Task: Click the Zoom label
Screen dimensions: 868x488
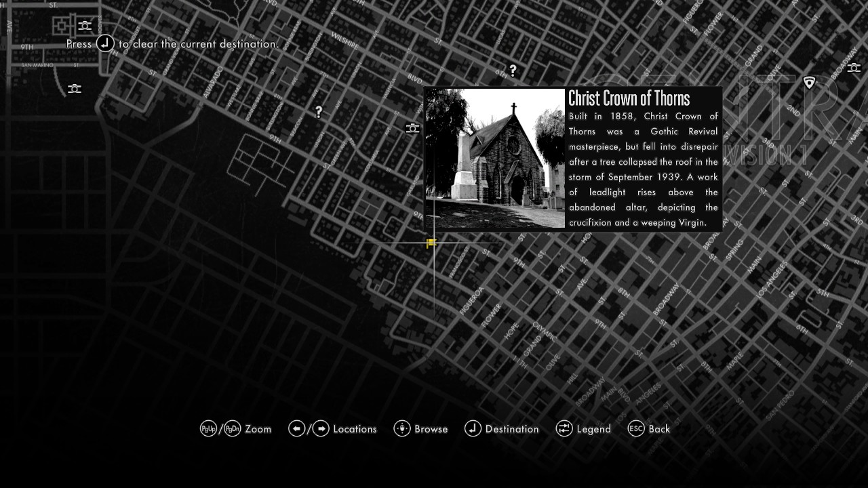Action: 258,429
